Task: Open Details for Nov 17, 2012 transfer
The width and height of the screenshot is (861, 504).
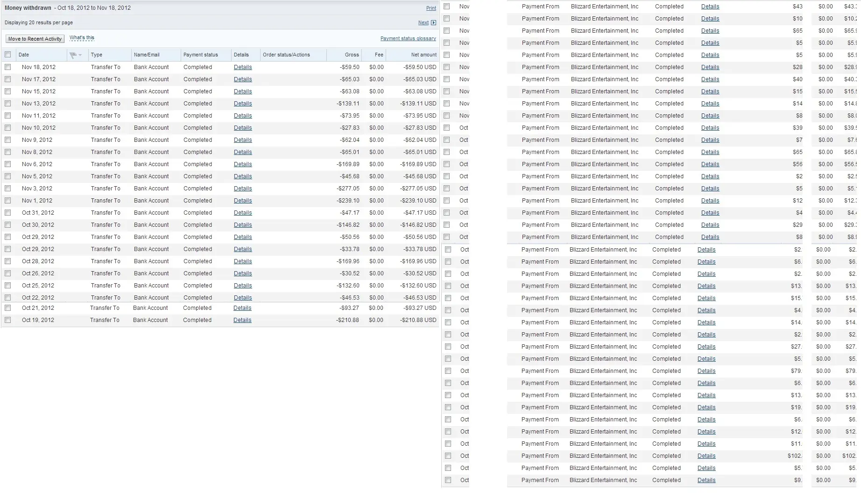Action: tap(242, 79)
